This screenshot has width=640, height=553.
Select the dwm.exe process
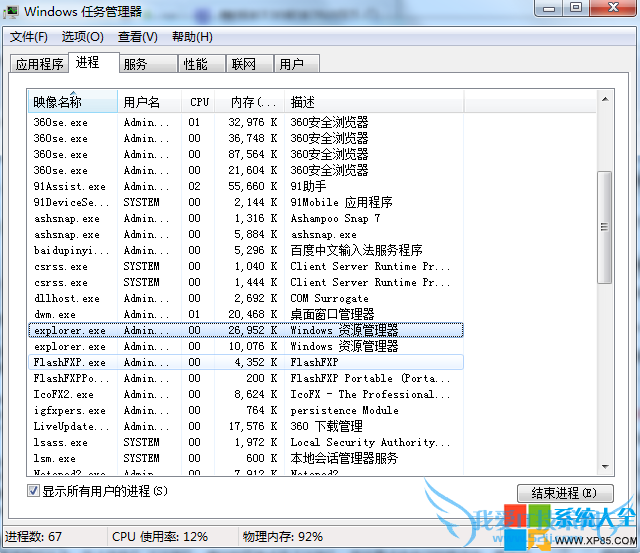pyautogui.click(x=246, y=314)
